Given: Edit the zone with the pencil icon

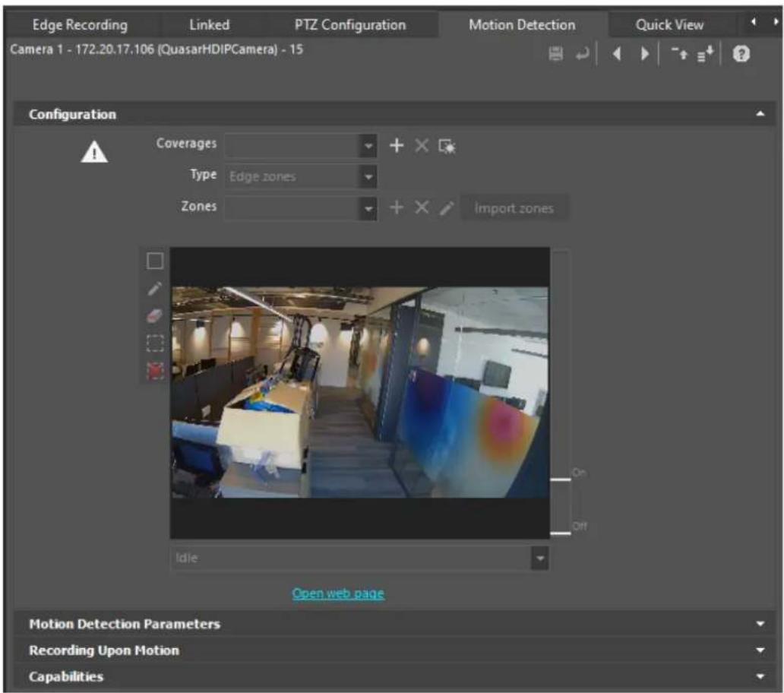Looking at the screenshot, I should pyautogui.click(x=447, y=208).
